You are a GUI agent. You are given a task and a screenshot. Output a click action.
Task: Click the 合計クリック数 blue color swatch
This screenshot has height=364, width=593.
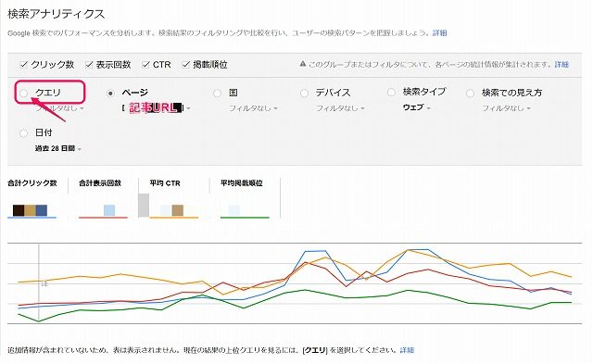[x=42, y=210]
